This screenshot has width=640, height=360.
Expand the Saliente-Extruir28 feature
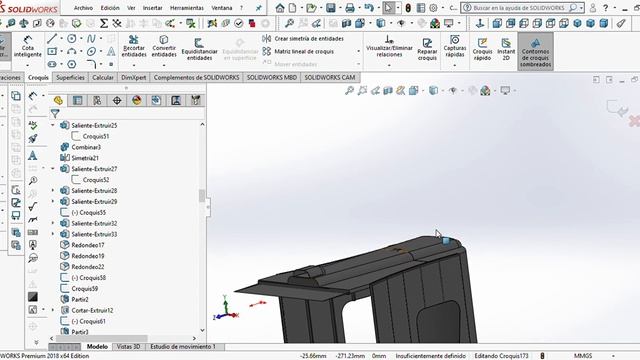coord(53,191)
